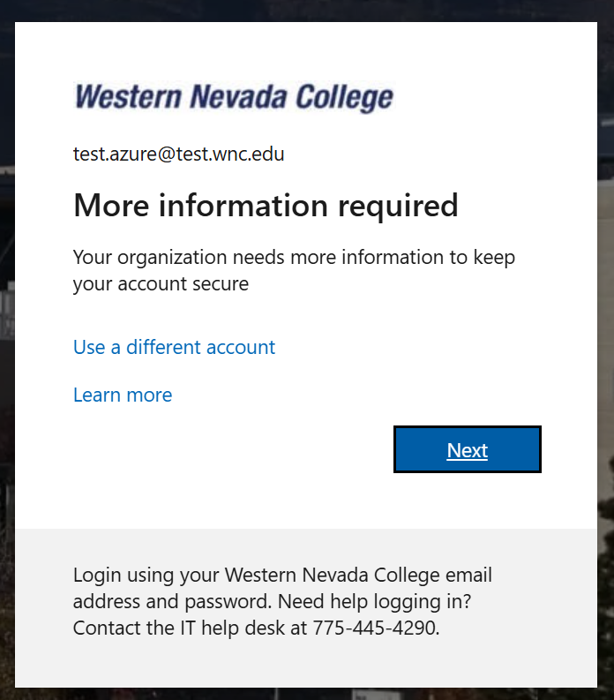Screen dimensions: 614x700
Task: Click the test.azure@test.wnc.edu account email
Action: [x=178, y=154]
